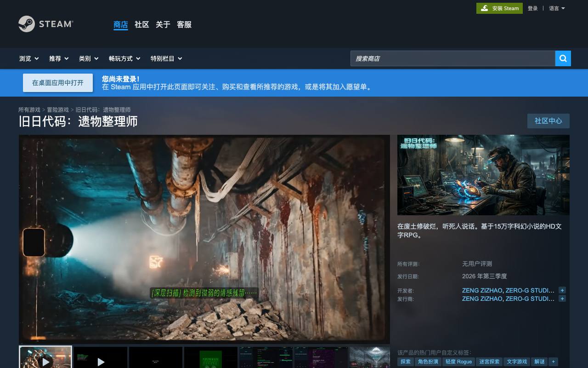Go to the 商店 tab
The image size is (588, 368).
[121, 24]
